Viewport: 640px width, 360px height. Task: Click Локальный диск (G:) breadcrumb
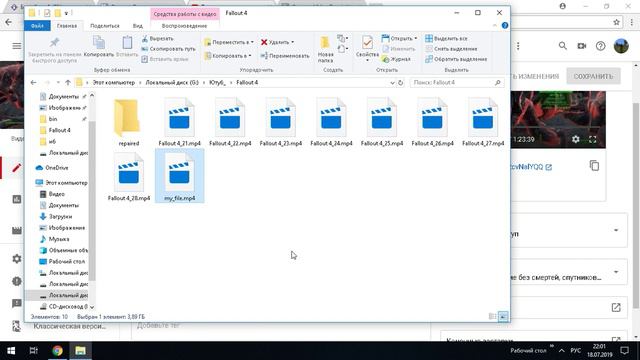coord(172,82)
